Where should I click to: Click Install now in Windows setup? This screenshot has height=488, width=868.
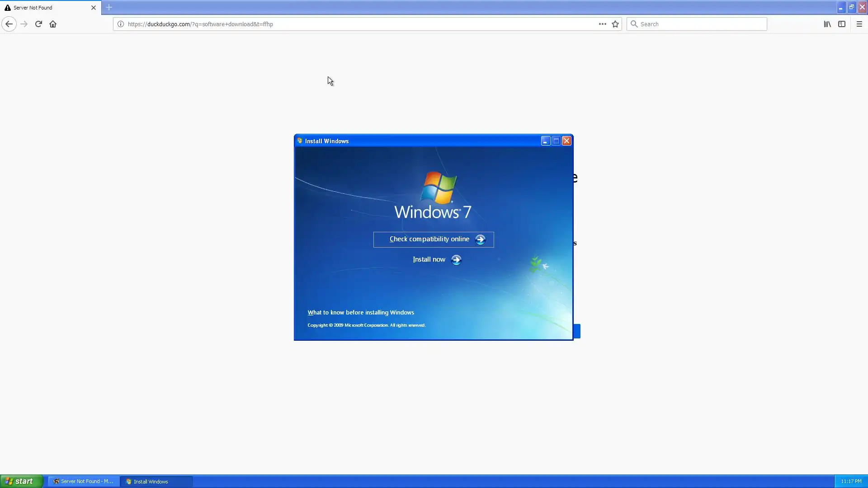pos(436,259)
